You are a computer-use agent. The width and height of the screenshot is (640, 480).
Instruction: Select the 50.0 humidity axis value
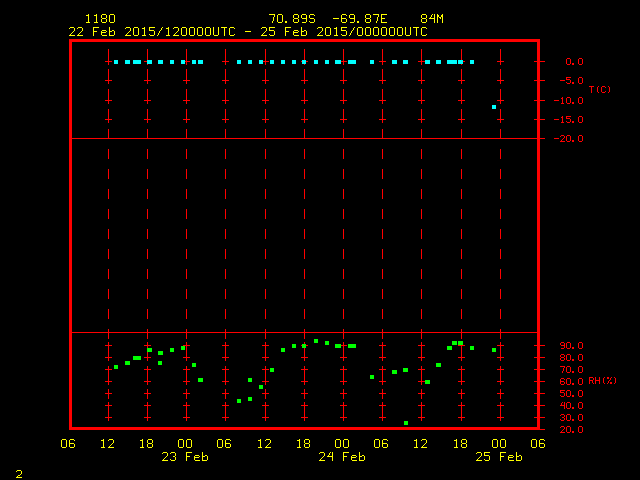coord(574,393)
